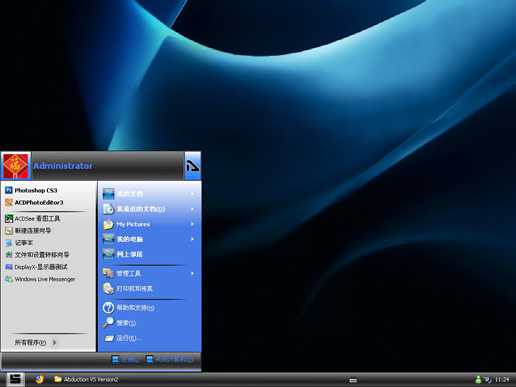This screenshot has width=516, height=387.
Task: Click the 注销(L) log off button
Action: (125, 359)
